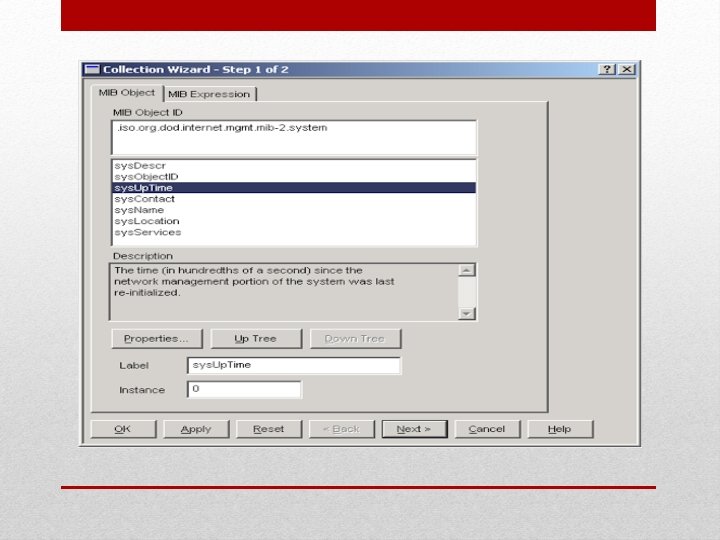Click description scrollbar down arrow
The height and width of the screenshot is (540, 720).
tap(467, 314)
